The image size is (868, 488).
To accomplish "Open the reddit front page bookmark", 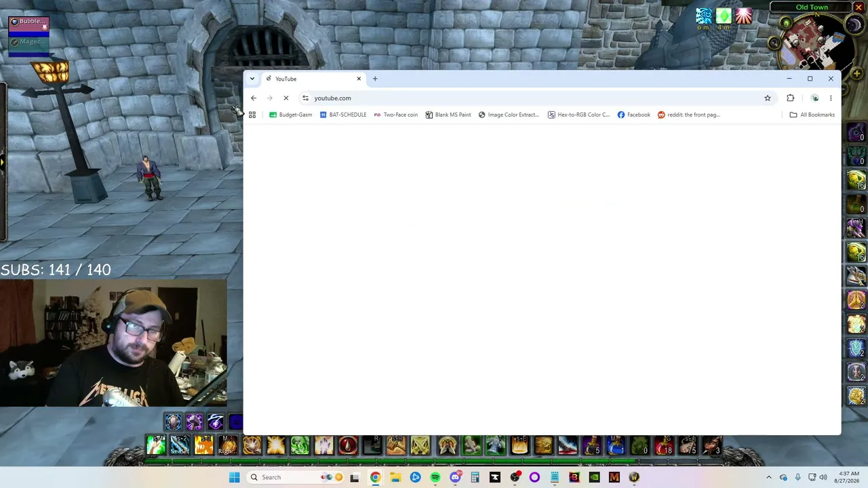I will [x=689, y=115].
